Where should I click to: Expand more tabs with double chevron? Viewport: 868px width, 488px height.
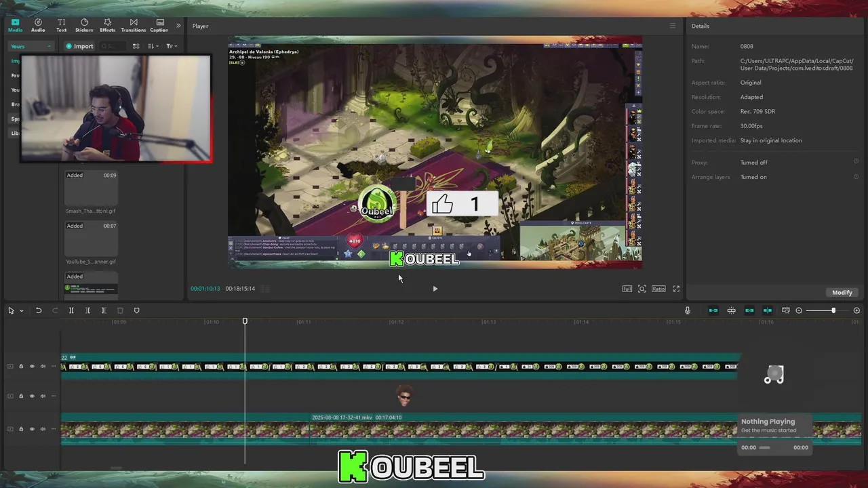coord(178,26)
